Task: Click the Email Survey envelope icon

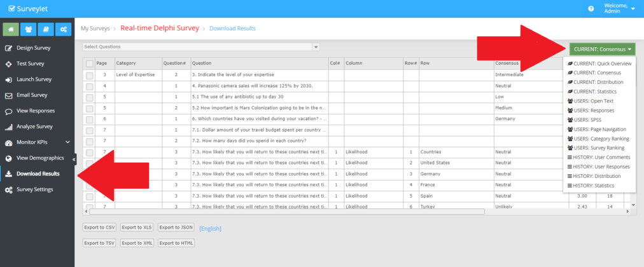Action: pos(9,95)
